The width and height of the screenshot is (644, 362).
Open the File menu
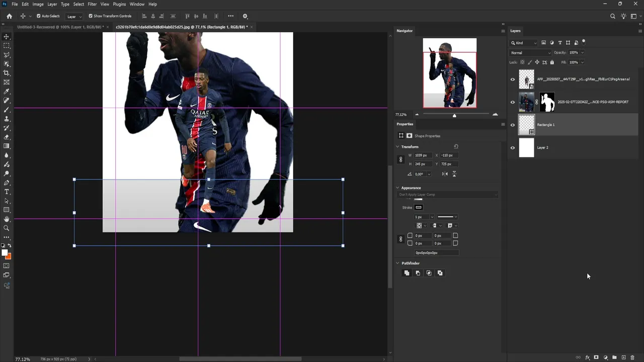tap(15, 4)
